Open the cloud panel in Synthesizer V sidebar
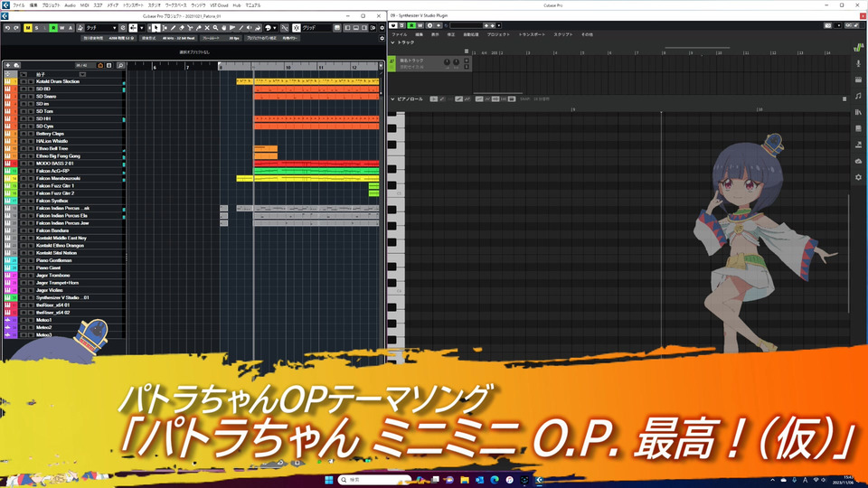The width and height of the screenshot is (868, 488). 859,161
